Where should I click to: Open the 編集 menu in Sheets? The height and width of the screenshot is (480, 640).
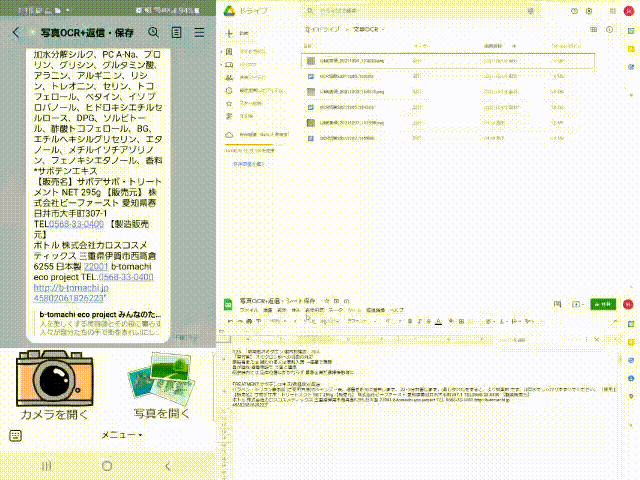tap(267, 310)
